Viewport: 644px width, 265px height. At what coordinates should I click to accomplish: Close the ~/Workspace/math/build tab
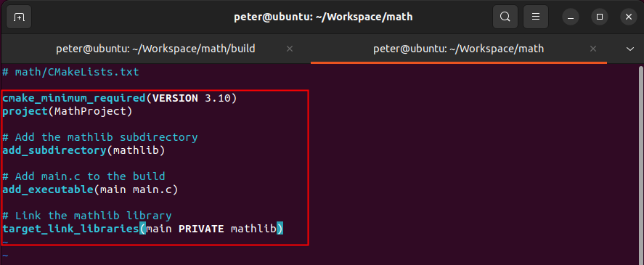point(289,49)
